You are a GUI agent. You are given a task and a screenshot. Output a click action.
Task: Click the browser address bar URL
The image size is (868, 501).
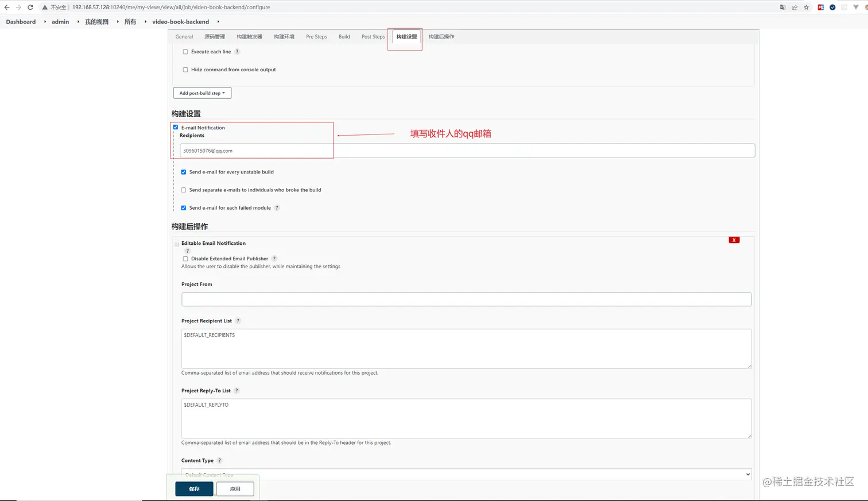click(x=171, y=7)
